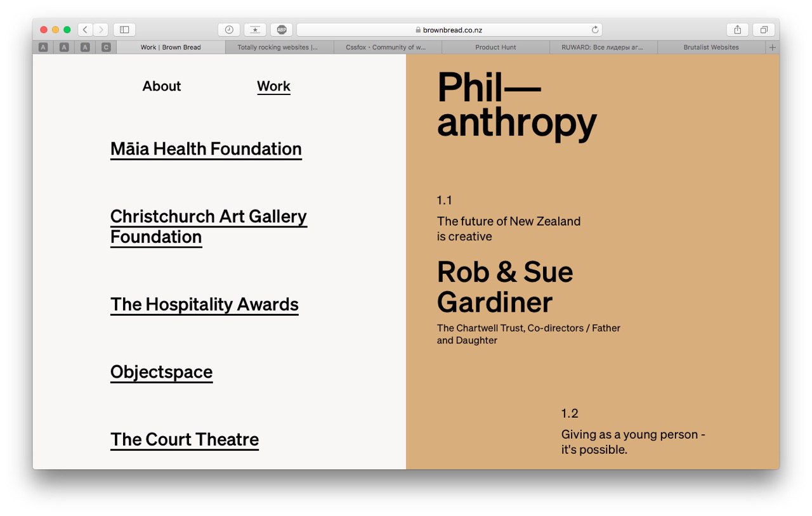The height and width of the screenshot is (516, 812).
Task: Click "The Chartwell Trust, Co-directors" caption
Action: click(x=528, y=334)
